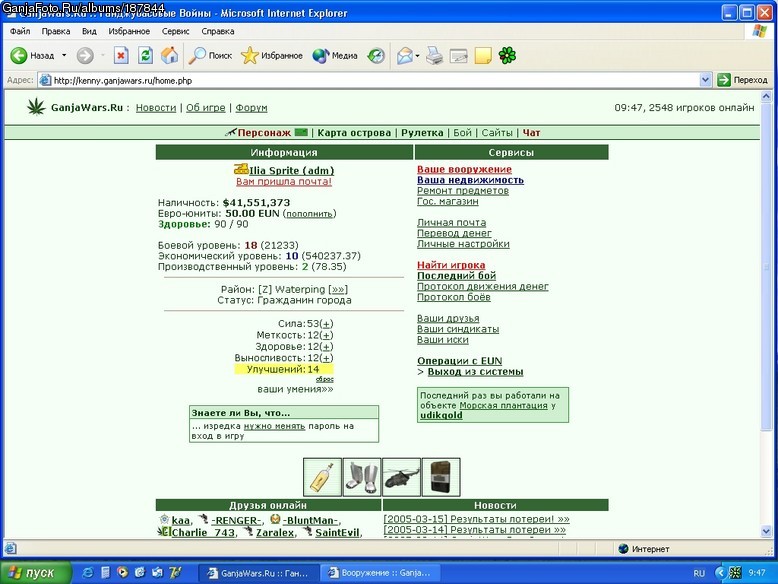Open the Медиа toolbar button
The height and width of the screenshot is (584, 778).
click(x=335, y=56)
